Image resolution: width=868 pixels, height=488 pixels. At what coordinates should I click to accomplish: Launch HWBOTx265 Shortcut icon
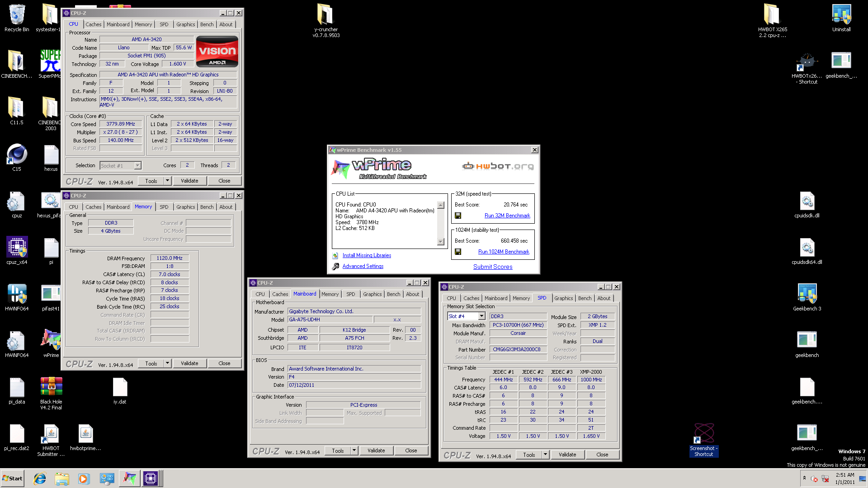click(807, 69)
